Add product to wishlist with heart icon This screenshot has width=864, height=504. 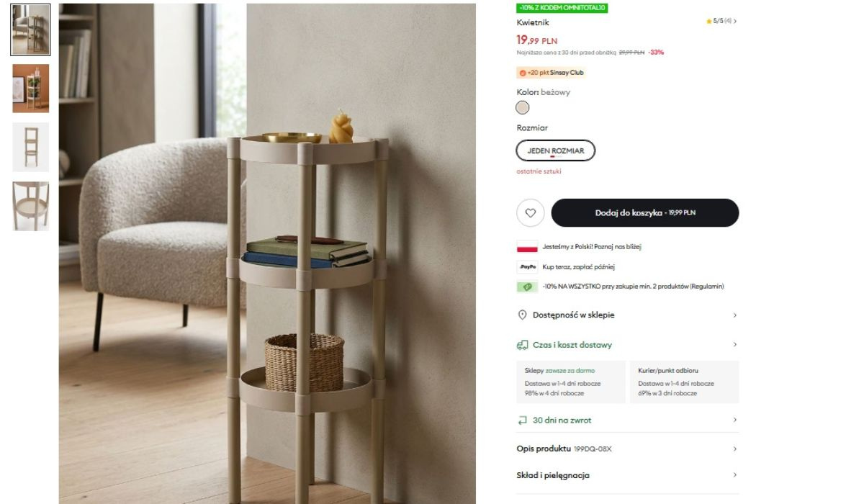coord(531,213)
